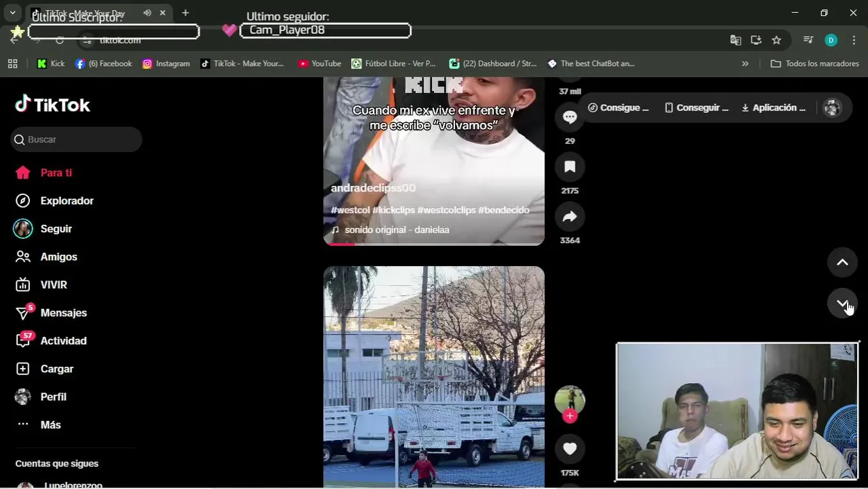Open the Chrome three-dot menu
The width and height of the screenshot is (868, 489).
click(x=854, y=40)
